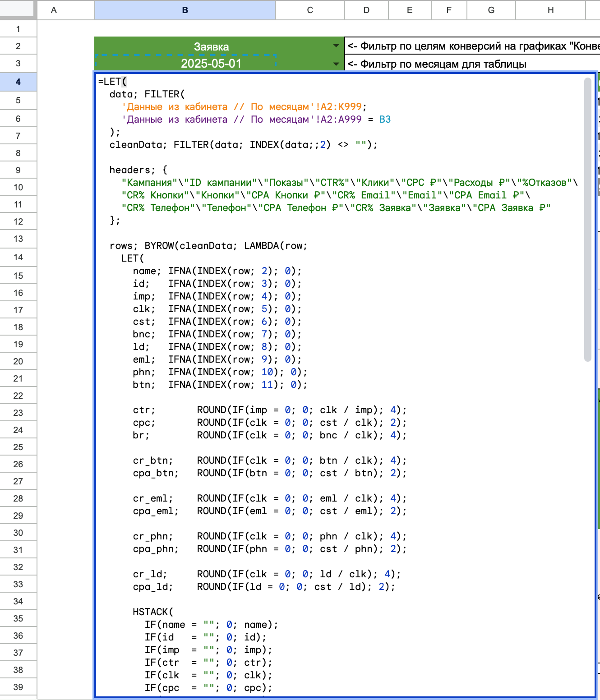Select the column H header

tap(550, 10)
